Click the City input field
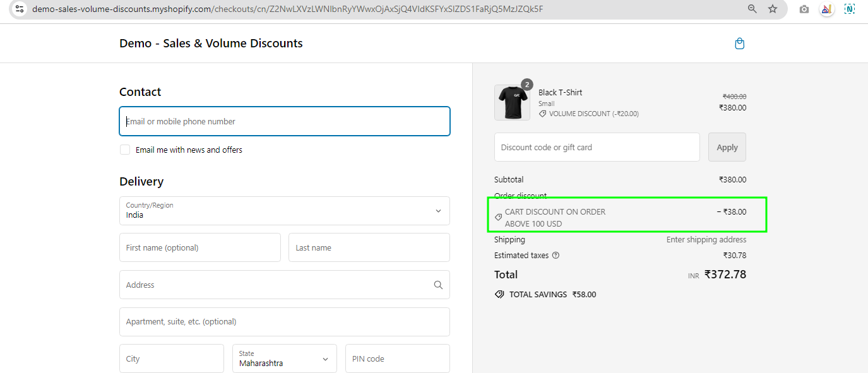 tap(171, 358)
